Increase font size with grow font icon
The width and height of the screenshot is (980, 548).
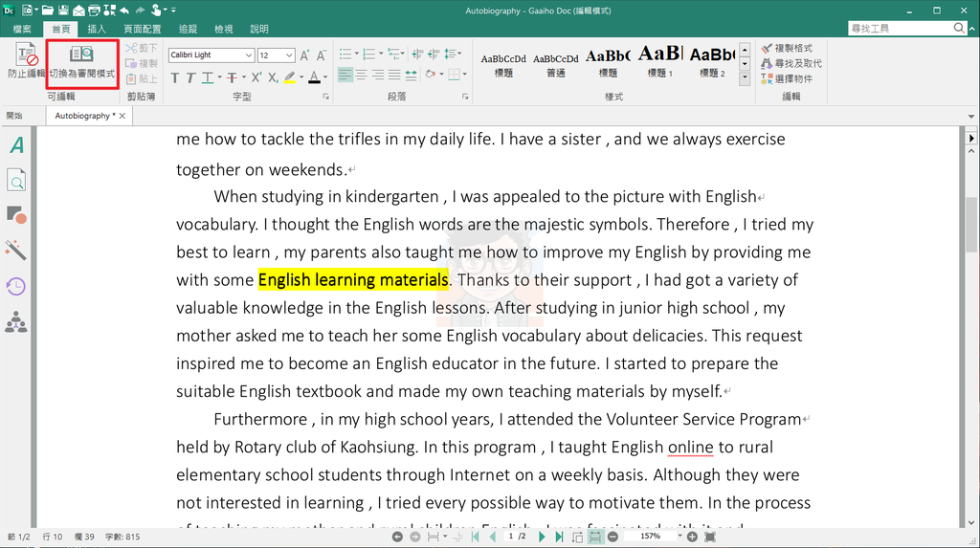(x=304, y=55)
